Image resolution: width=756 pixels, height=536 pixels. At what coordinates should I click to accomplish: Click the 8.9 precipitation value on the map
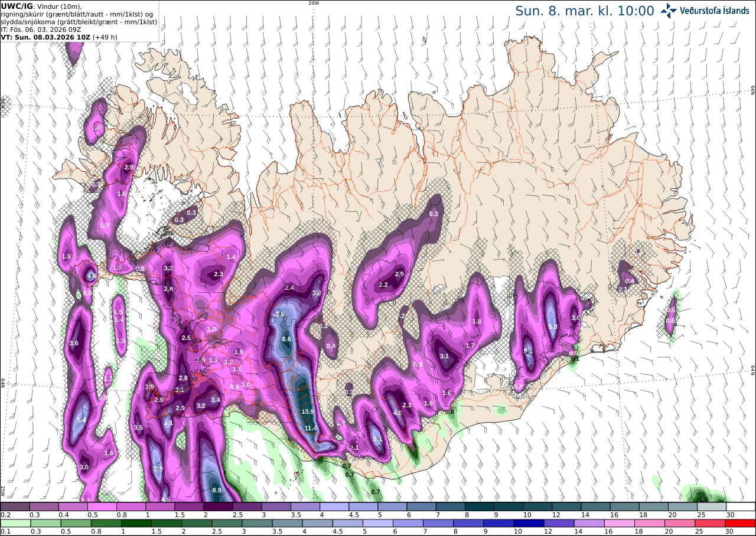pyautogui.click(x=217, y=490)
